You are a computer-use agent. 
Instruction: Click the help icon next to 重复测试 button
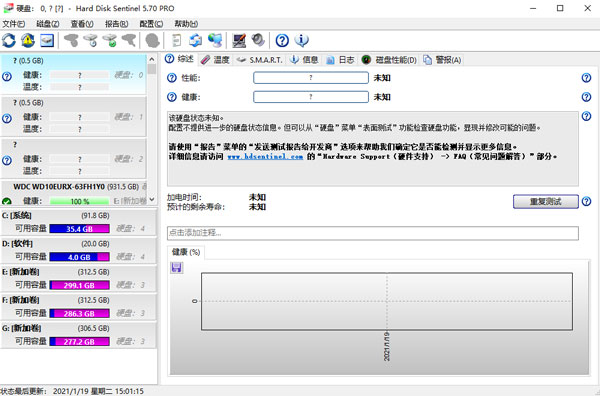click(x=586, y=201)
